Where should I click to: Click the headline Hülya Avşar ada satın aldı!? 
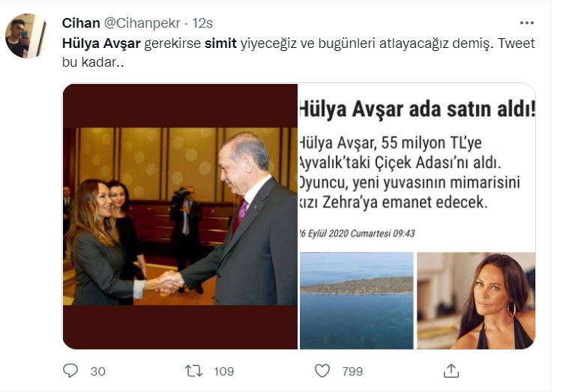click(418, 109)
